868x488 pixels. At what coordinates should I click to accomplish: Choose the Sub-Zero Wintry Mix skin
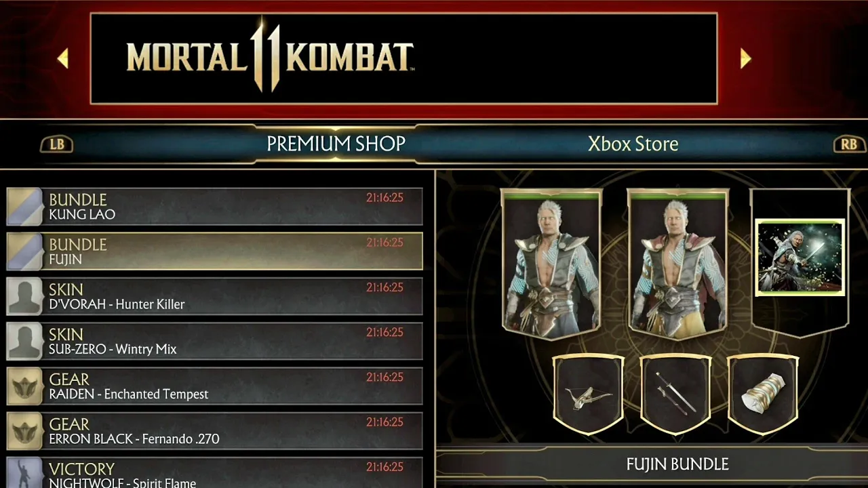pos(214,341)
